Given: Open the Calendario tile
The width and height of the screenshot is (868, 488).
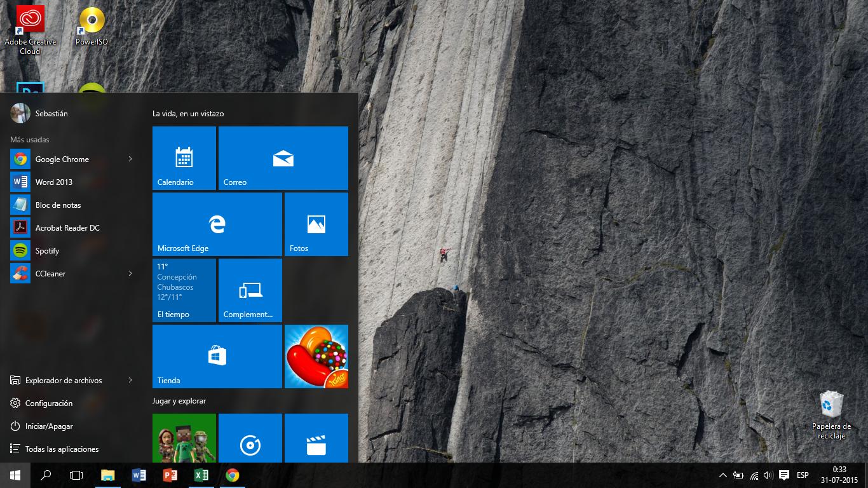Looking at the screenshot, I should click(184, 158).
